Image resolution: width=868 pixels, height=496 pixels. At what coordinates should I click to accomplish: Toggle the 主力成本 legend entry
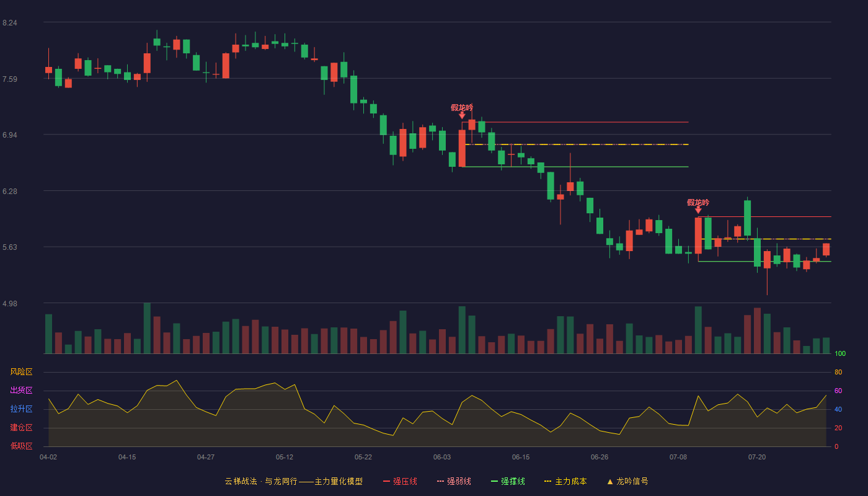point(565,481)
